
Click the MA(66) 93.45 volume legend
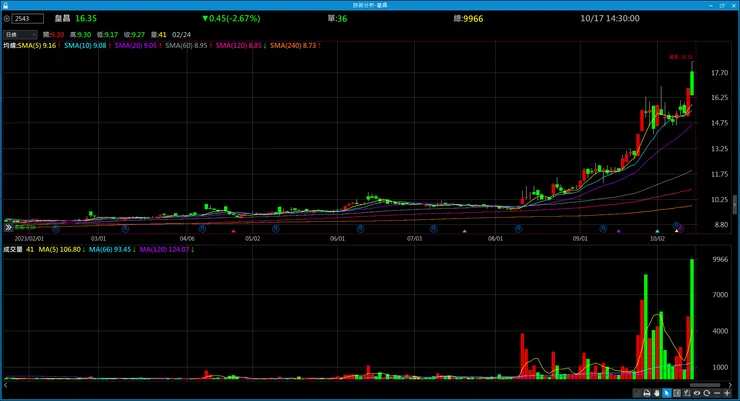112,250
